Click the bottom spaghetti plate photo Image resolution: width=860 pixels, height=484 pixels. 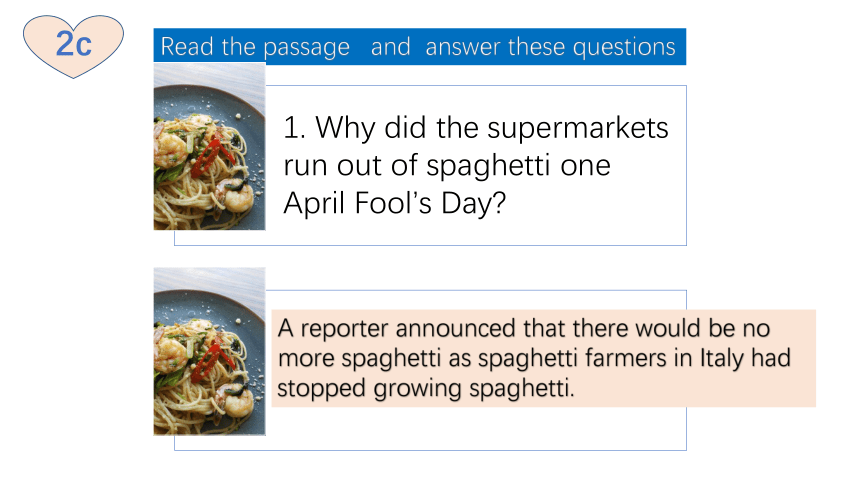tap(210, 352)
